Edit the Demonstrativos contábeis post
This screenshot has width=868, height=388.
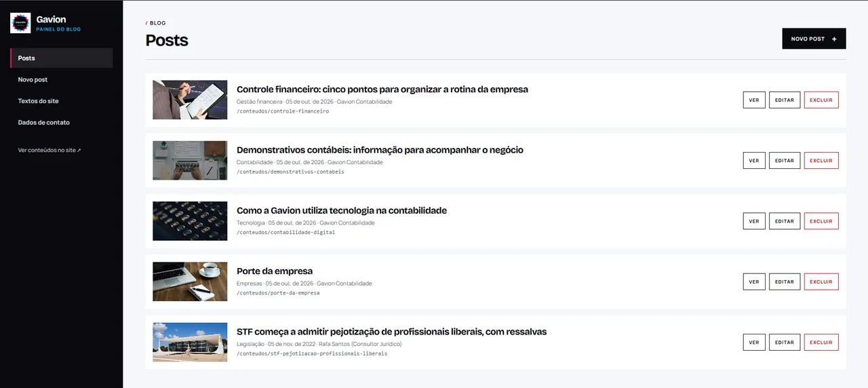coord(785,161)
